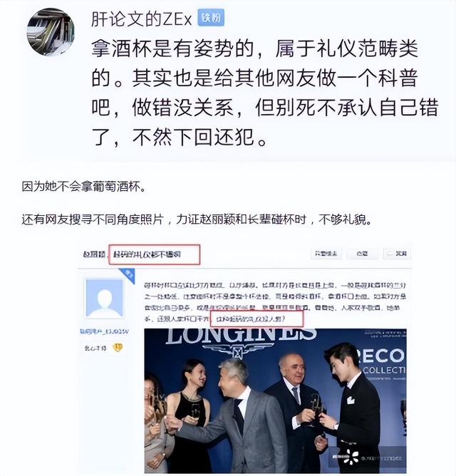Tap the blue 楼主 corner ribbon
This screenshot has height=476, width=456.
[x=128, y=275]
